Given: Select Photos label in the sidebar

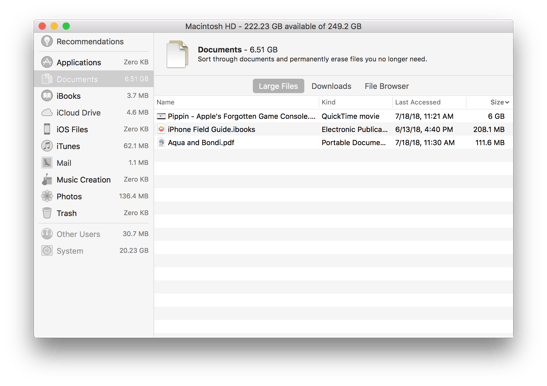Looking at the screenshot, I should click(69, 196).
